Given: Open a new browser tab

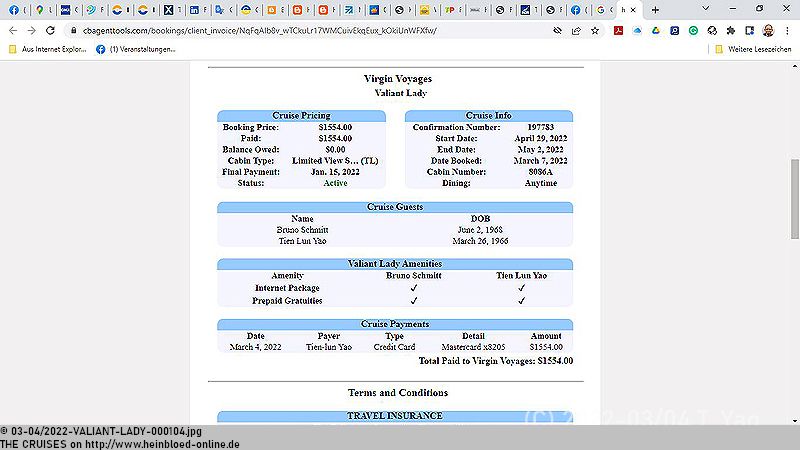Looking at the screenshot, I should click(656, 10).
